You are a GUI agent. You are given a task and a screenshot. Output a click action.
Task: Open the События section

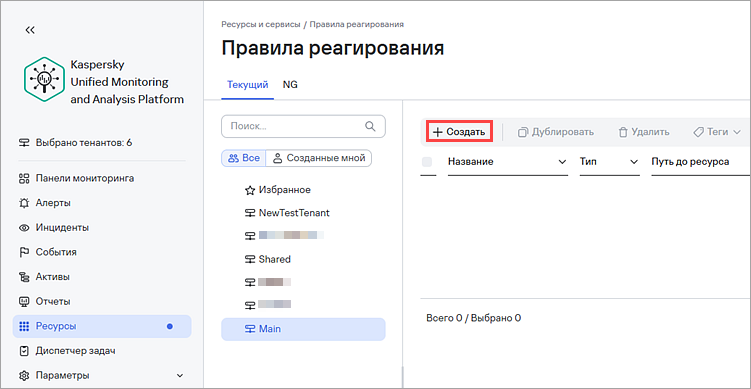(56, 252)
